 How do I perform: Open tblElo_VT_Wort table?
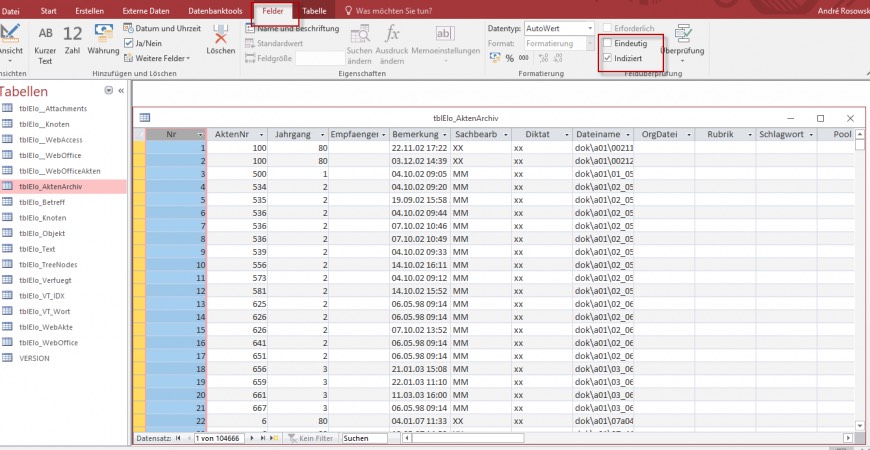coord(44,312)
